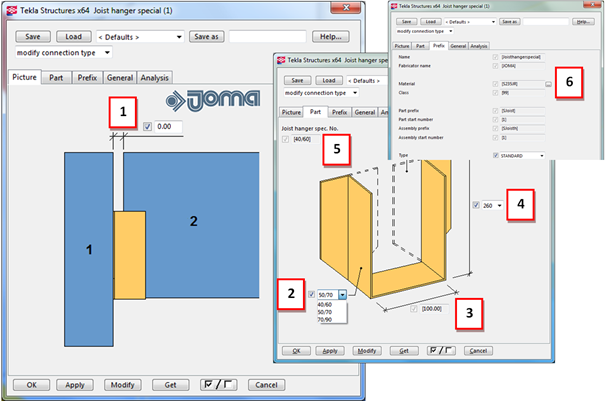Open Defaults dropdown in Picture-tab window
The width and height of the screenshot is (605, 401).
(140, 37)
